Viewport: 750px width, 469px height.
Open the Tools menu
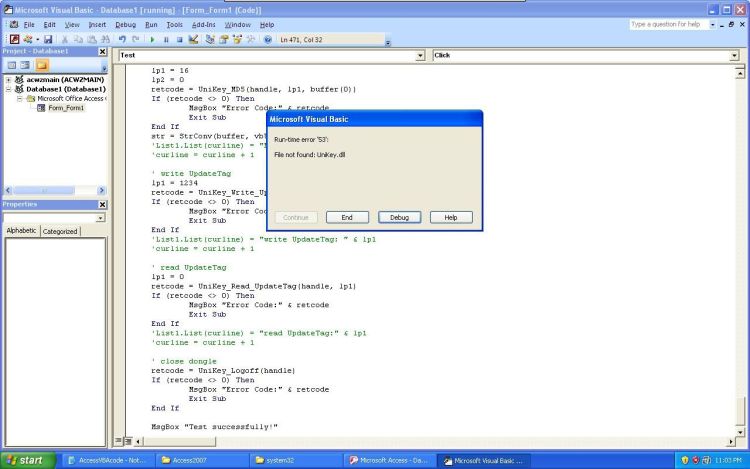175,24
